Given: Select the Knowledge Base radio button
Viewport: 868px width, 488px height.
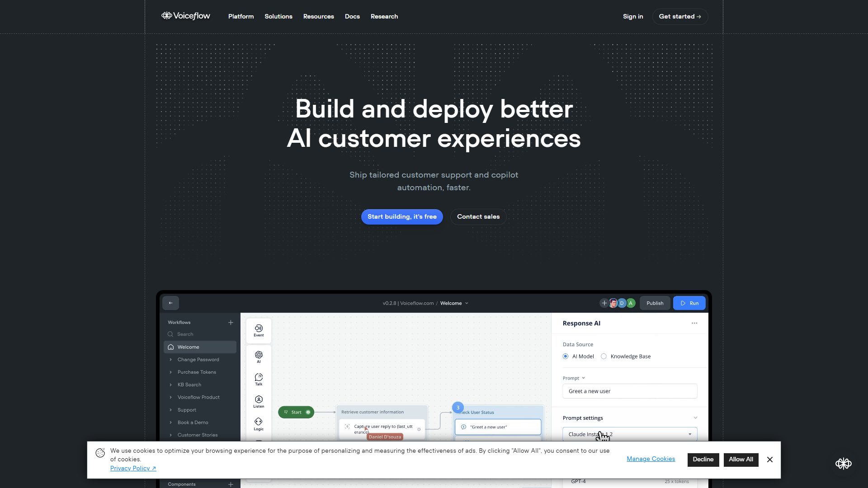Looking at the screenshot, I should click(604, 357).
